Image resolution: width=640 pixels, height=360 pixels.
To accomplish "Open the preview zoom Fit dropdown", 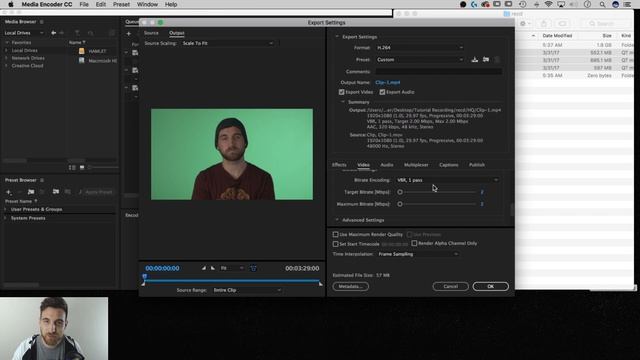I will [x=232, y=268].
